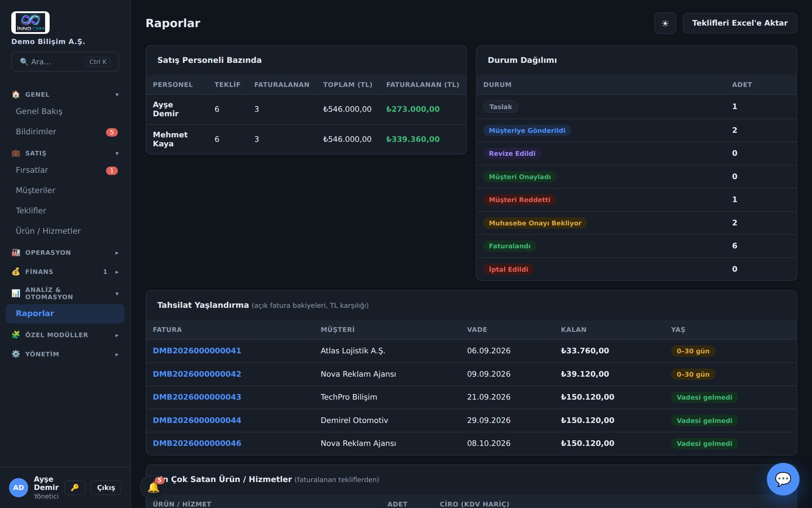Open Ürün / Hizmetler menu item
This screenshot has width=812, height=508.
click(x=65, y=231)
